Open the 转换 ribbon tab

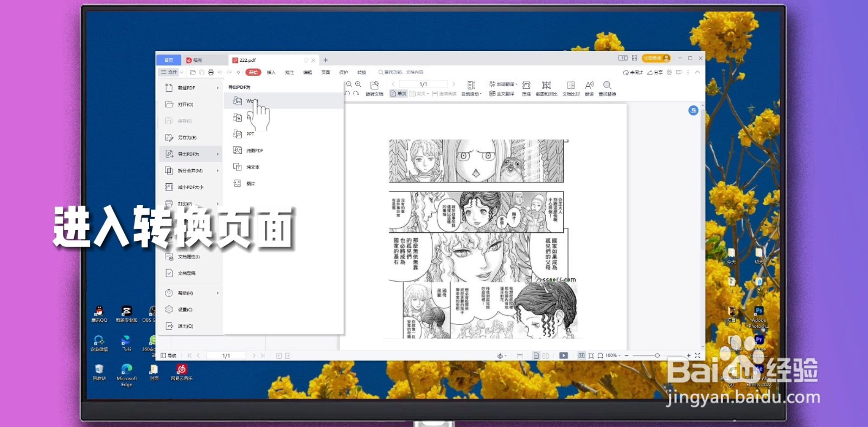click(x=362, y=72)
